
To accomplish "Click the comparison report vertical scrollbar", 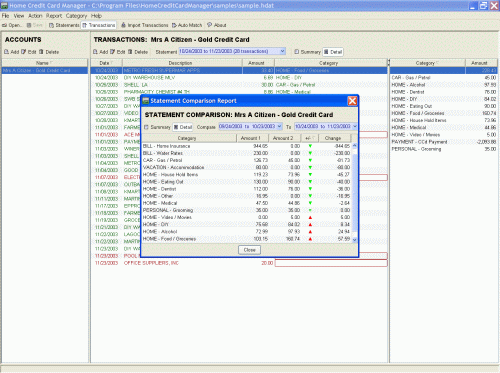I will point(354,192).
